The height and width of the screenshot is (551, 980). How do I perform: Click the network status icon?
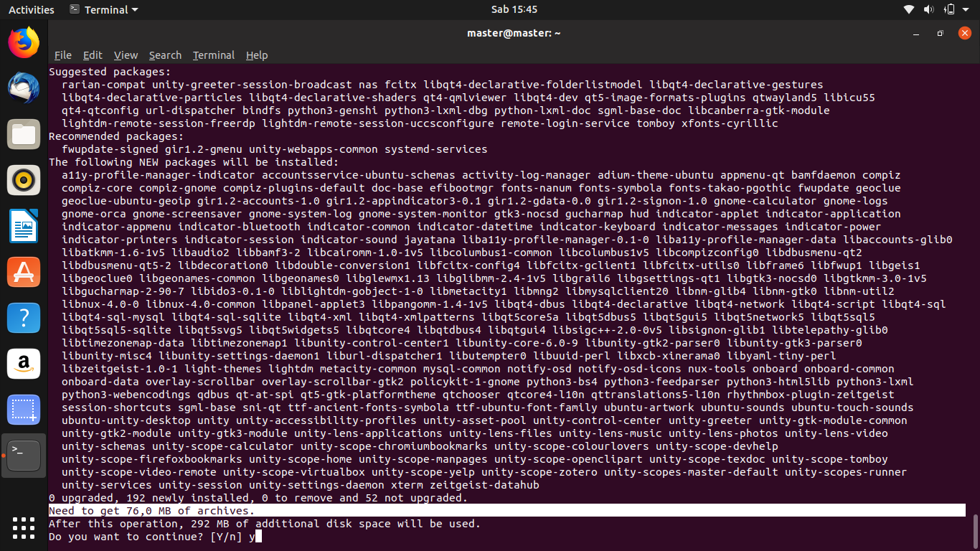(908, 9)
